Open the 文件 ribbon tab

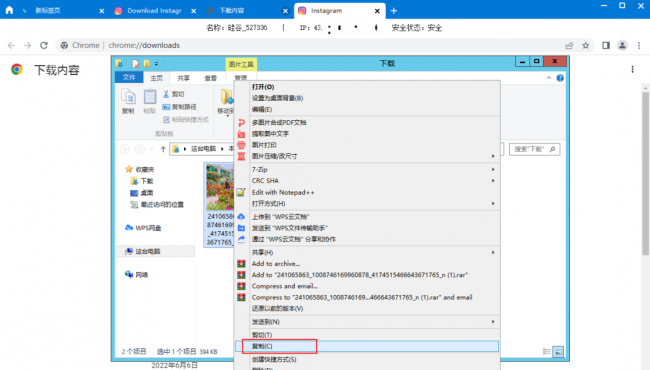pyautogui.click(x=129, y=77)
